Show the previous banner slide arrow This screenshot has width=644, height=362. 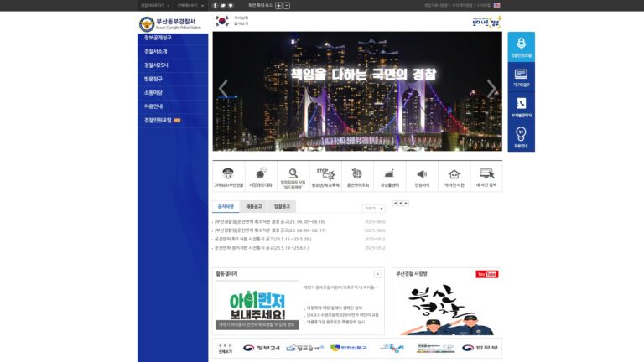click(x=223, y=88)
